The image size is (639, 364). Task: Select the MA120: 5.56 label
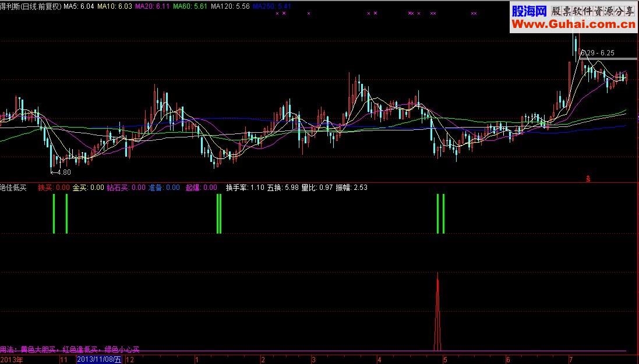(x=230, y=6)
